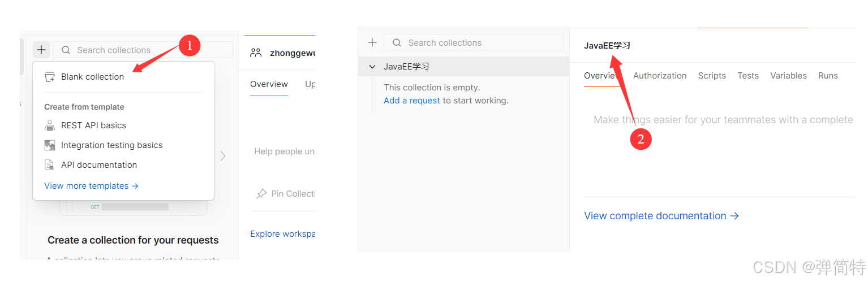Collapse the JavaEE学习 collection chevron
This screenshot has width=868, height=282.
tap(372, 67)
